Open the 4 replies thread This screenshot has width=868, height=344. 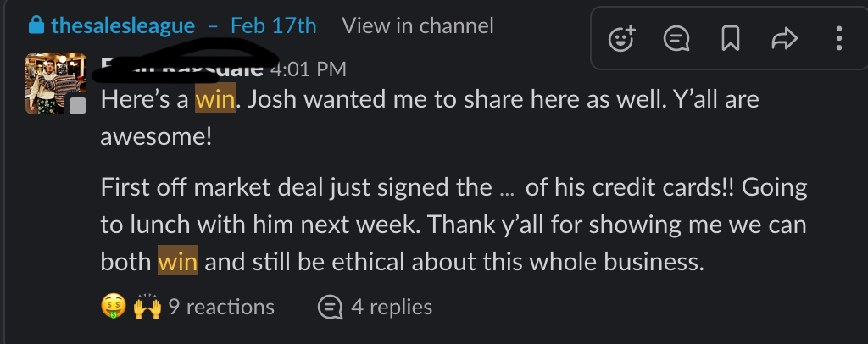pyautogui.click(x=391, y=307)
